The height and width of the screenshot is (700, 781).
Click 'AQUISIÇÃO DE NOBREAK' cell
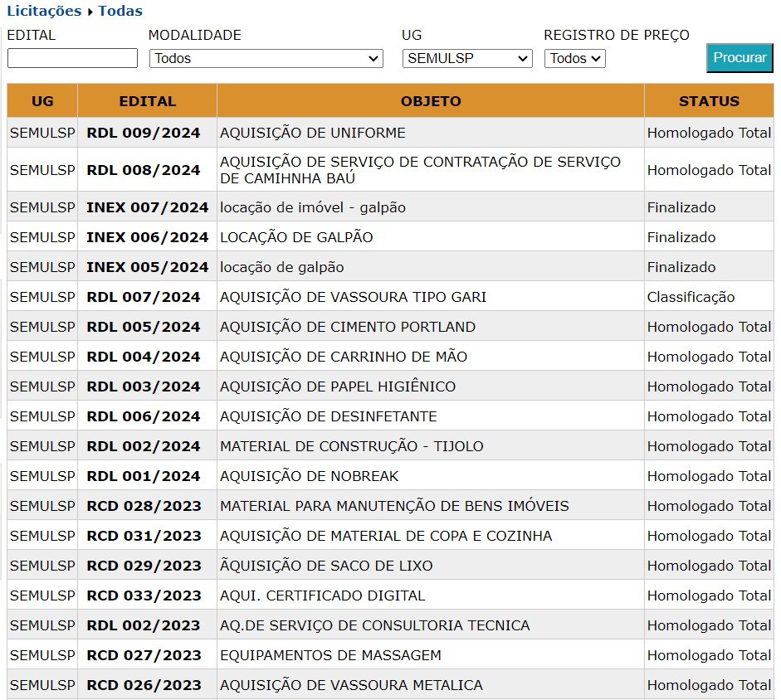[431, 476]
